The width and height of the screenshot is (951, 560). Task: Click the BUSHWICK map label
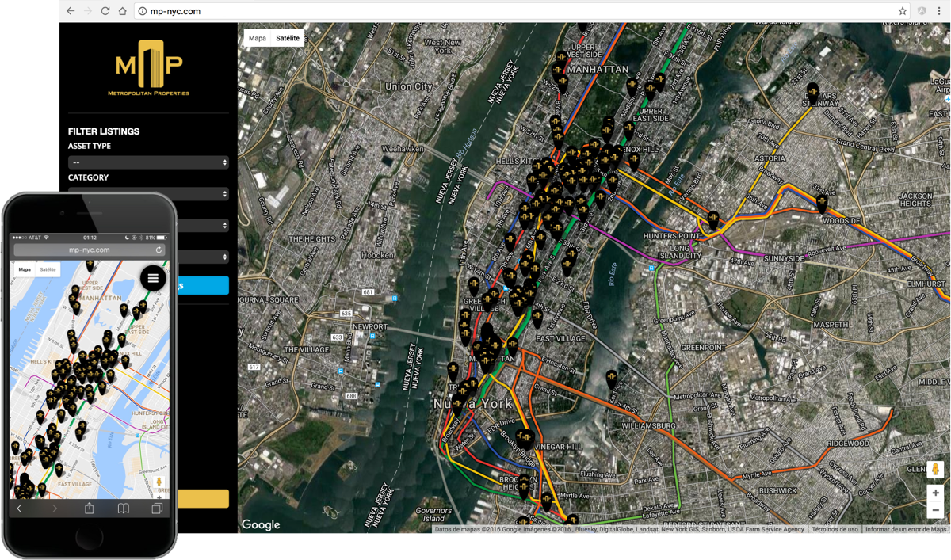[x=777, y=490]
